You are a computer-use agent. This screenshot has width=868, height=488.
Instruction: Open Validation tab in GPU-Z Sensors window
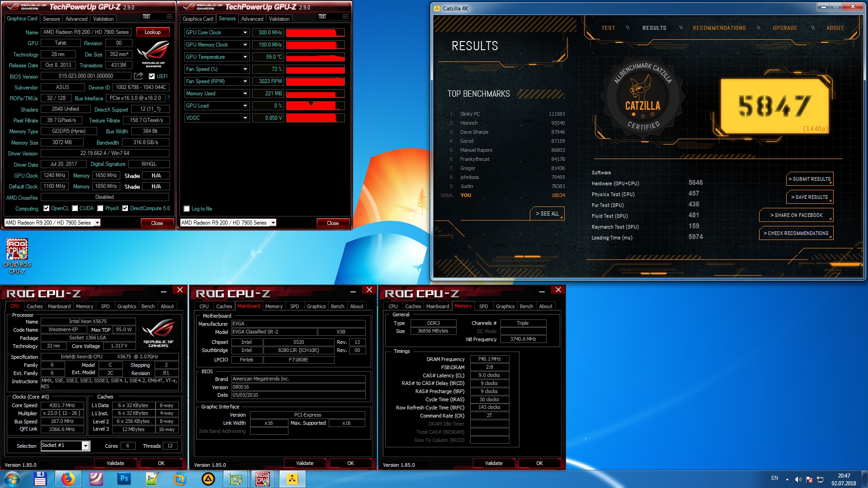coord(279,19)
